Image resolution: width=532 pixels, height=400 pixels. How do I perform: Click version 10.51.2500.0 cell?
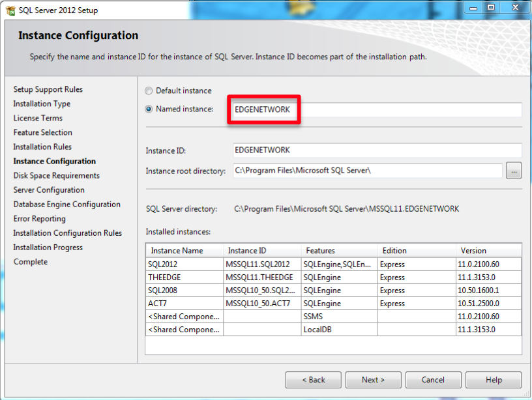[488, 304]
